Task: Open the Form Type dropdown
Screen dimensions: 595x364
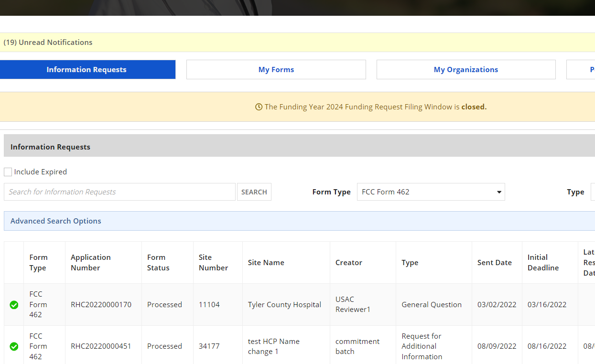Action: click(x=431, y=192)
